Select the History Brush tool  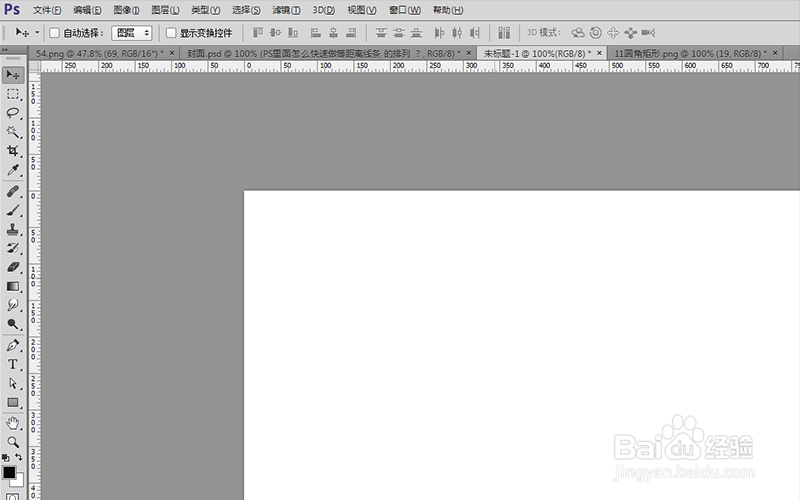tap(13, 248)
